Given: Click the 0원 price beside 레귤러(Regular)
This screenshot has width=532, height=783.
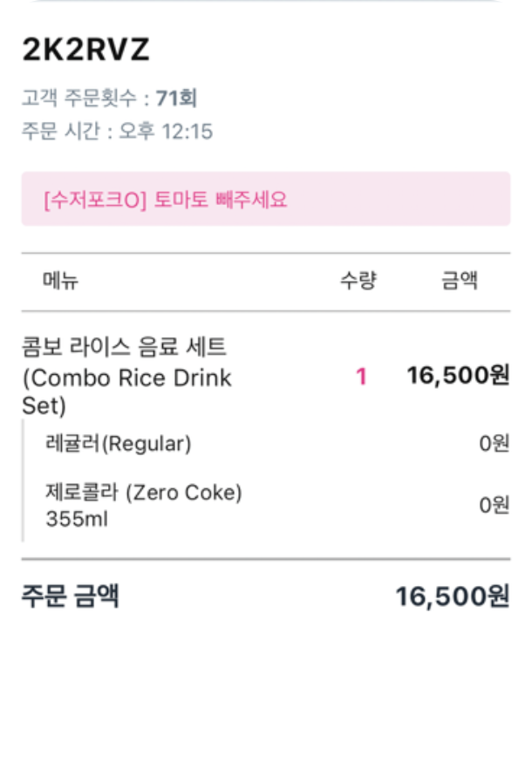Looking at the screenshot, I should click(494, 444).
